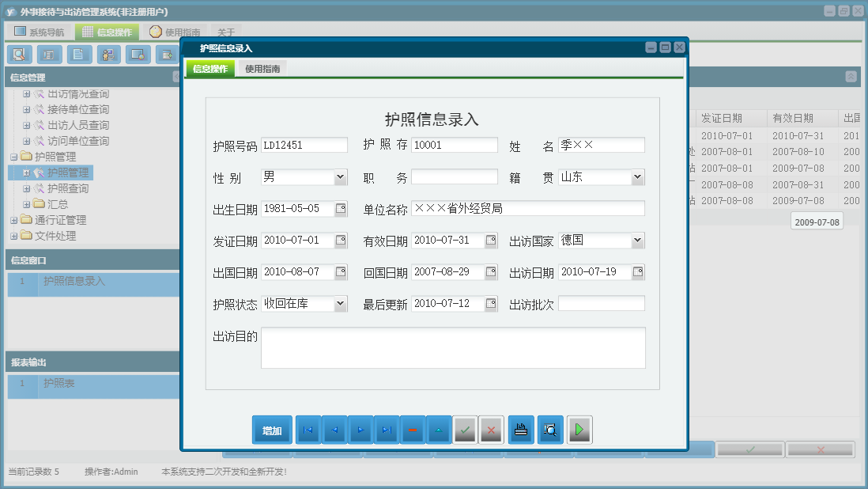Select 护照查询 in the tree
868x489 pixels.
click(67, 189)
